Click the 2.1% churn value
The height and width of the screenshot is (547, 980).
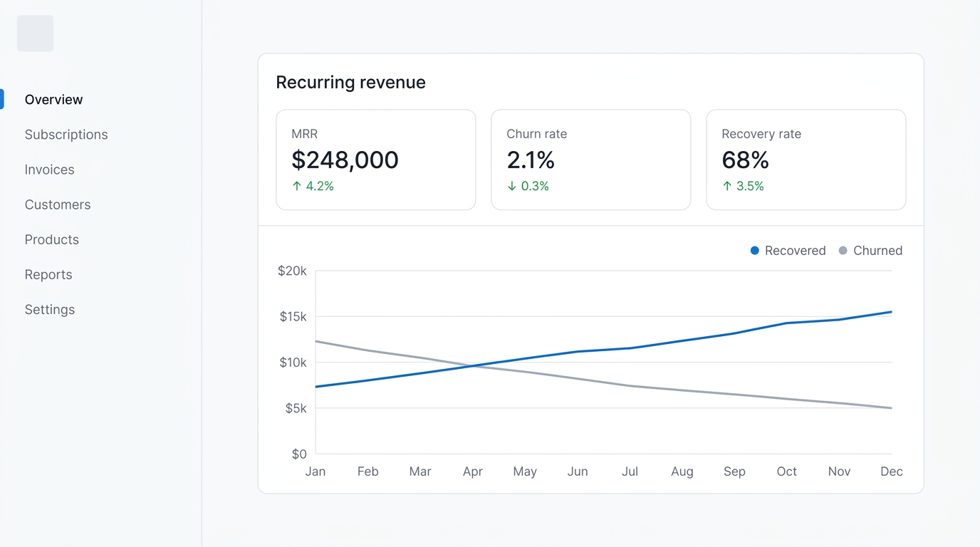point(531,160)
